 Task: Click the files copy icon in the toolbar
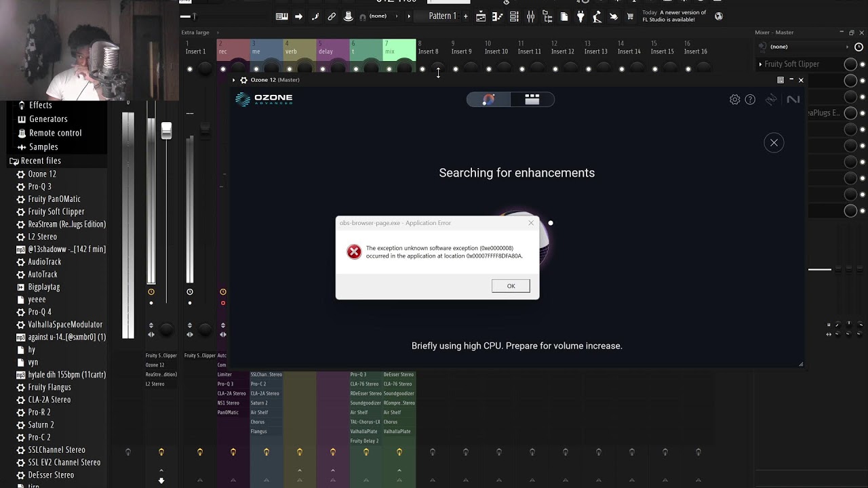coord(564,16)
